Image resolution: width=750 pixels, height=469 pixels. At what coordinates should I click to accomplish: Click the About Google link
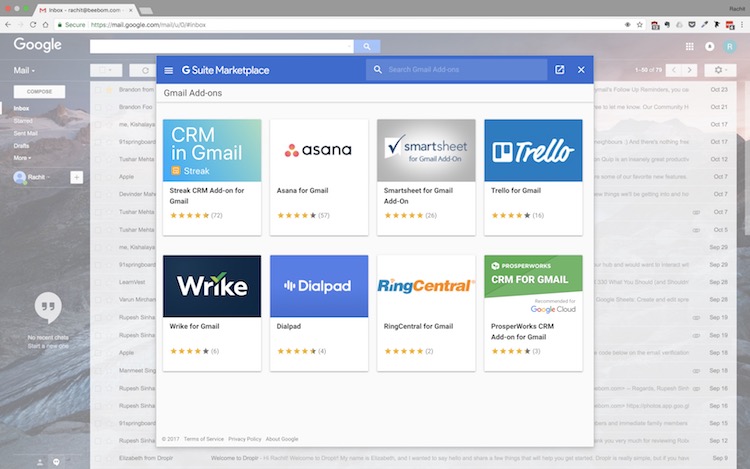tap(282, 439)
